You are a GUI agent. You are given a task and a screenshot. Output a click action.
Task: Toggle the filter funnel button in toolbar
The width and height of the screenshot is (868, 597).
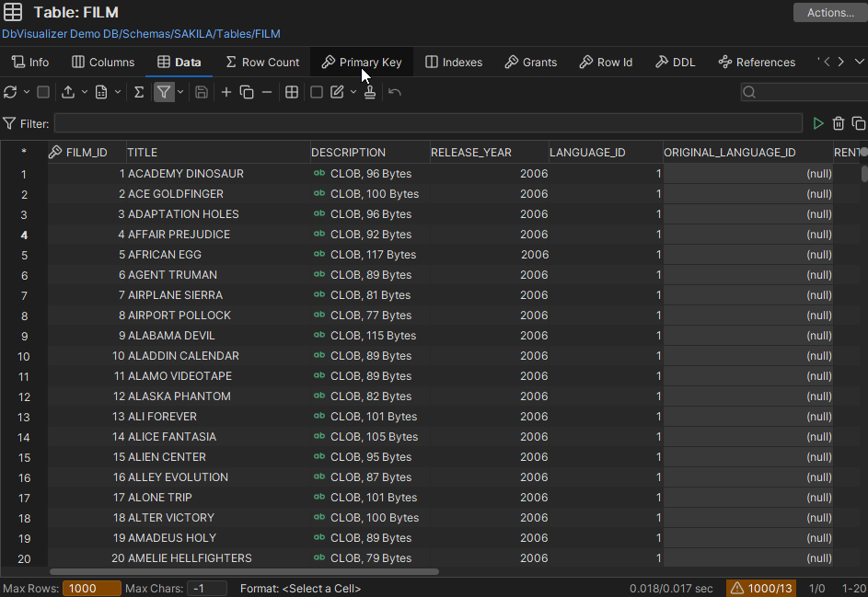[163, 92]
